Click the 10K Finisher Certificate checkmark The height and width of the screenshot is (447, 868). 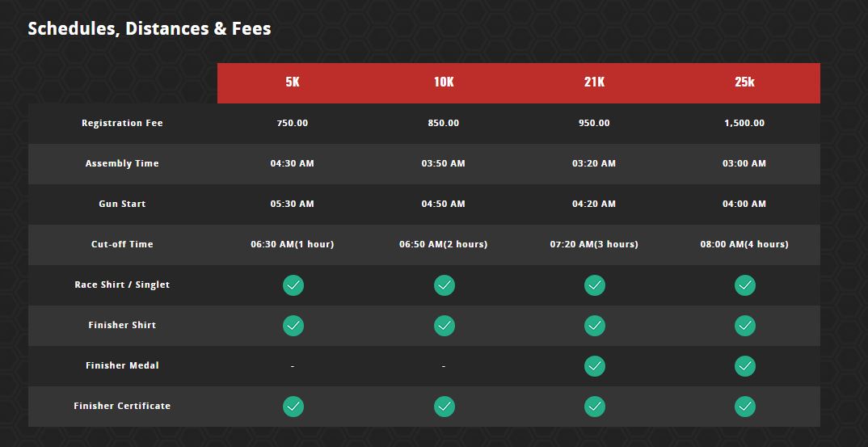coord(444,407)
